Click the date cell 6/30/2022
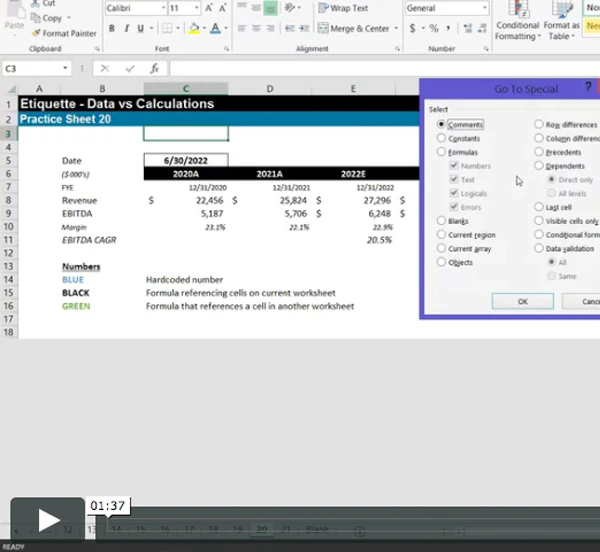Image resolution: width=600 pixels, height=552 pixels. coord(186,160)
